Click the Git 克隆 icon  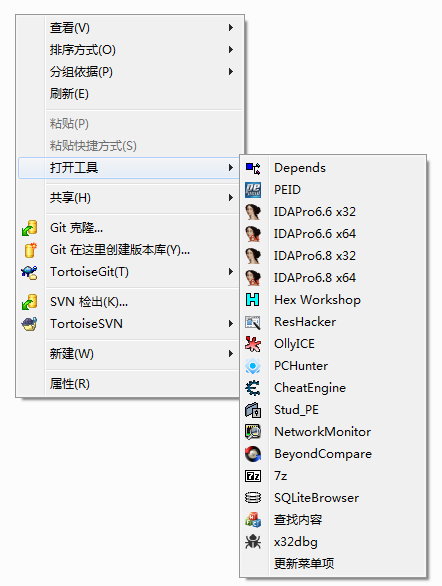[30, 228]
